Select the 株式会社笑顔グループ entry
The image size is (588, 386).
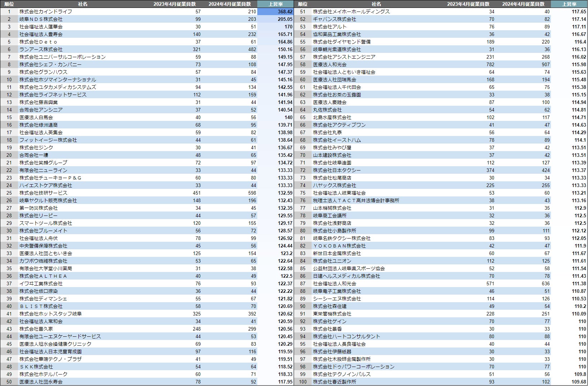(43, 163)
